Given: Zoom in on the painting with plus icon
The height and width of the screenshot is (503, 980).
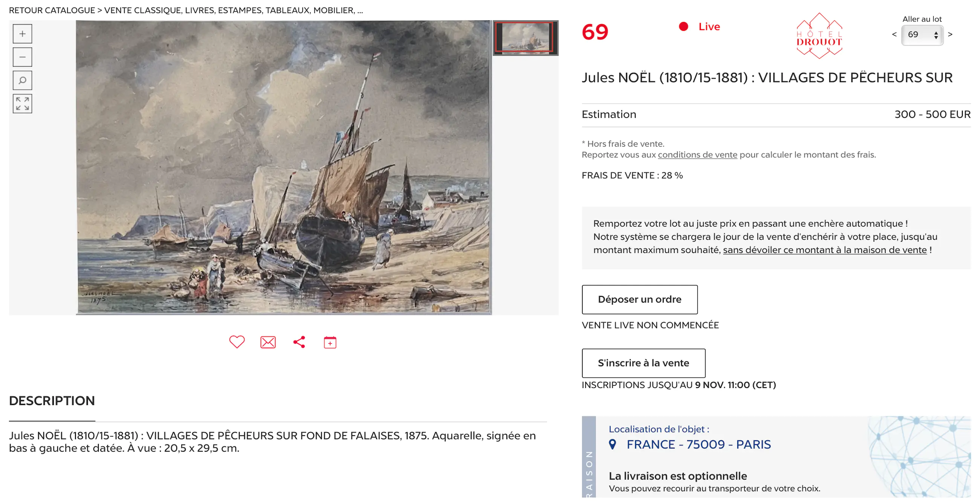Looking at the screenshot, I should [23, 34].
